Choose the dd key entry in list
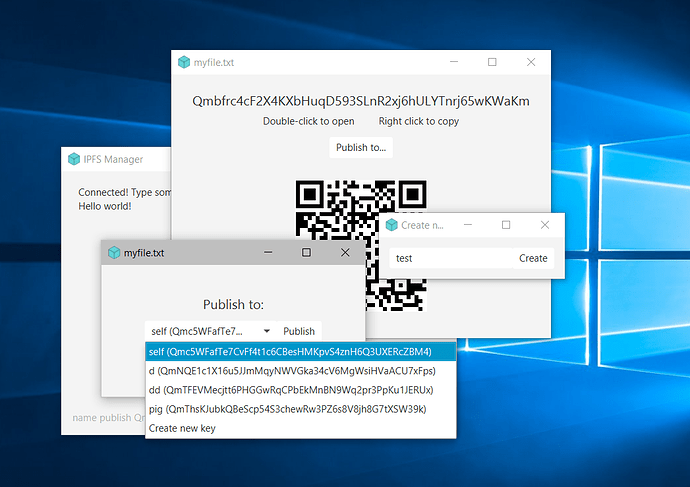Viewport: 690px width, 487px height. pyautogui.click(x=301, y=390)
